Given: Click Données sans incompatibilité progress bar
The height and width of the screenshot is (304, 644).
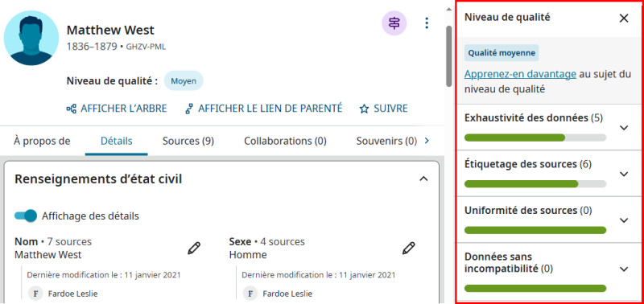Looking at the screenshot, I should click(x=535, y=289).
